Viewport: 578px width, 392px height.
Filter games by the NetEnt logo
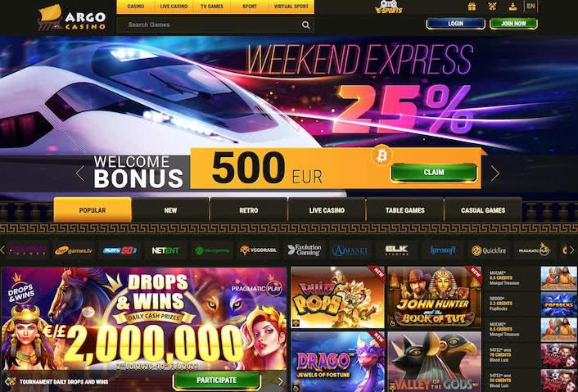165,250
